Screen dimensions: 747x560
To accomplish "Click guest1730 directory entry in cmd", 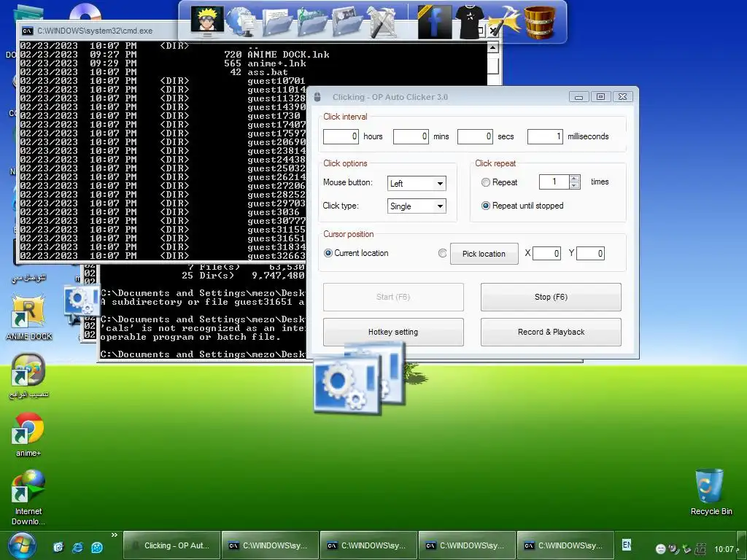I will coord(274,116).
